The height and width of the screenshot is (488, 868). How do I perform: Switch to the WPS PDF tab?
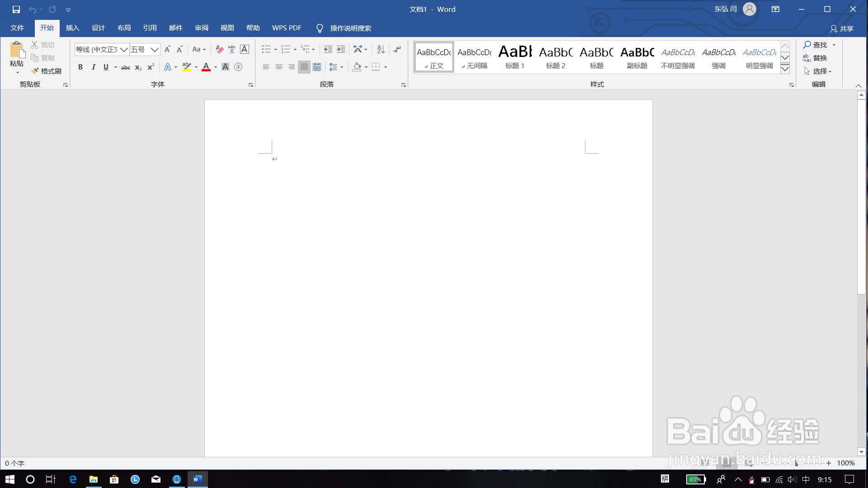287,28
